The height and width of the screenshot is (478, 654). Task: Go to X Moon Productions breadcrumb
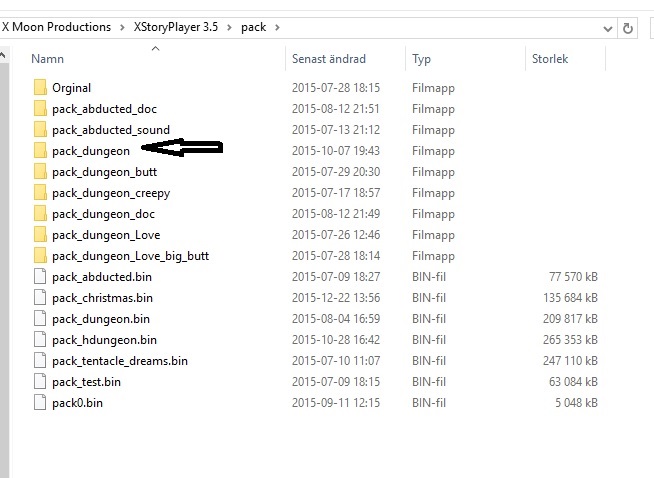click(x=56, y=27)
